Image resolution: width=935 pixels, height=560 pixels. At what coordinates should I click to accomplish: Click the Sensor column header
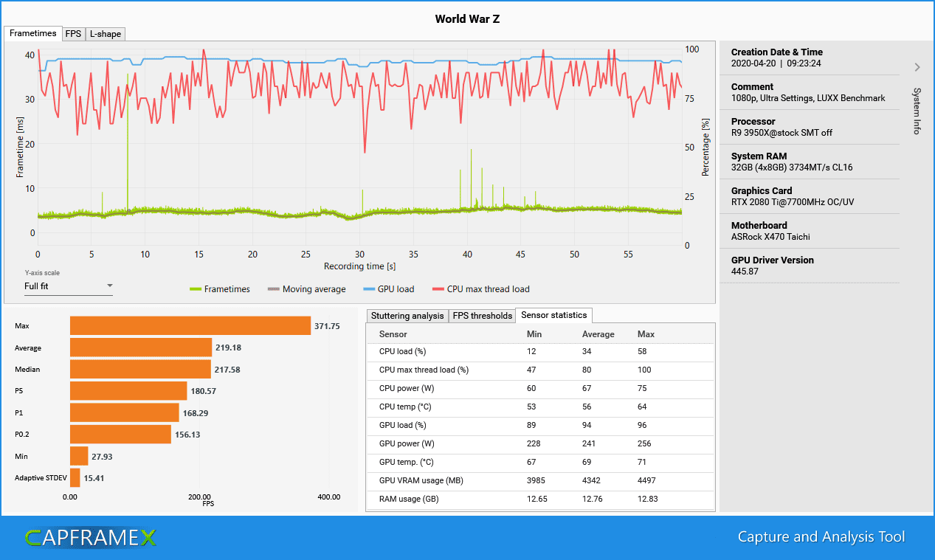[x=393, y=334]
